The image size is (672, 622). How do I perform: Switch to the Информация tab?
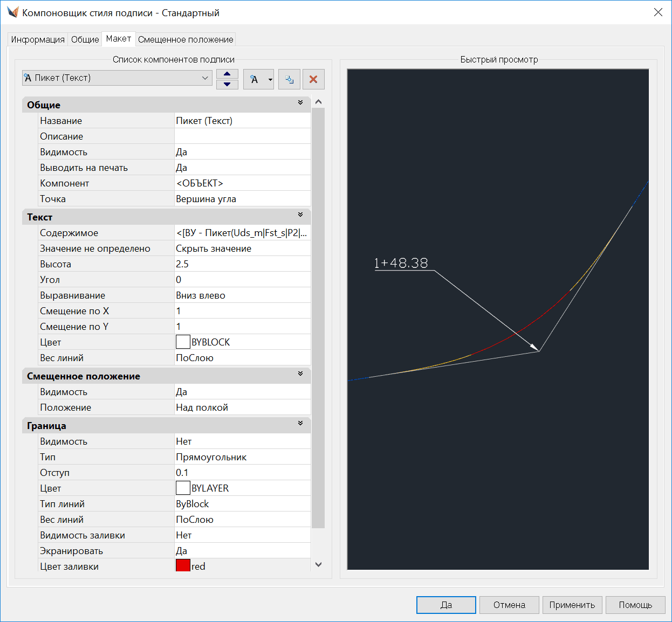click(38, 39)
